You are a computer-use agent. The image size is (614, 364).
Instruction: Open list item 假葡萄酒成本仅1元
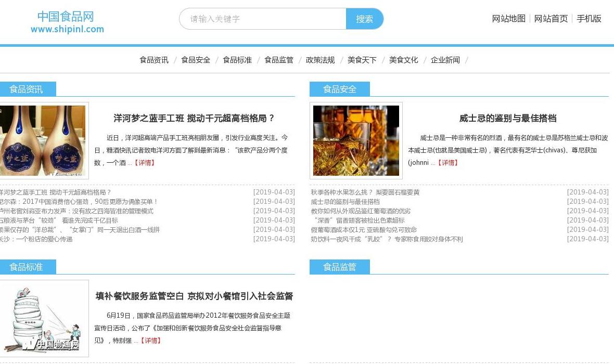click(364, 230)
